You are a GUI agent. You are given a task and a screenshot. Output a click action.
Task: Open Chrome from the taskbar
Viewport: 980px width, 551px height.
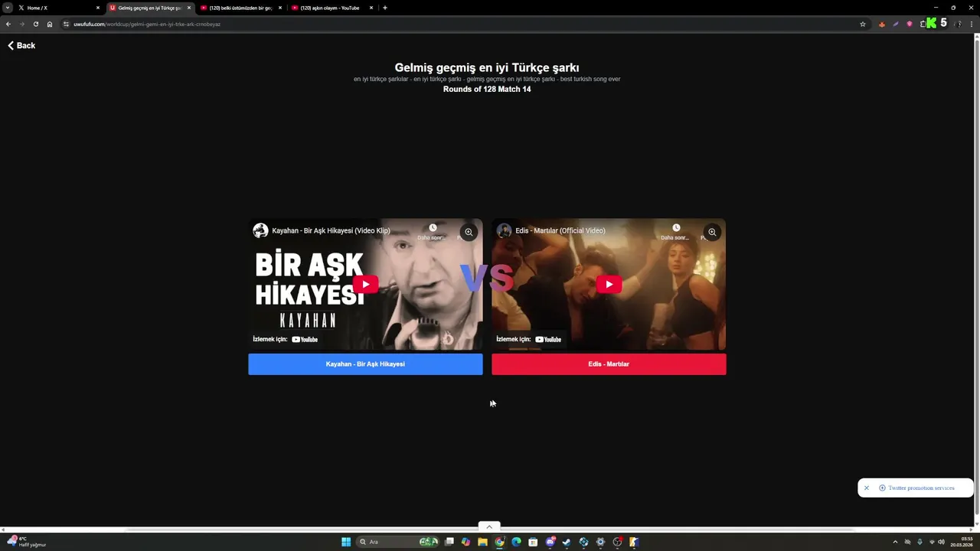tap(499, 542)
